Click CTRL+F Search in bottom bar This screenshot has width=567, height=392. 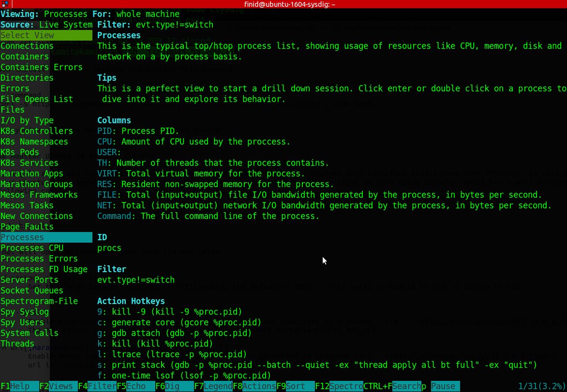point(392,386)
